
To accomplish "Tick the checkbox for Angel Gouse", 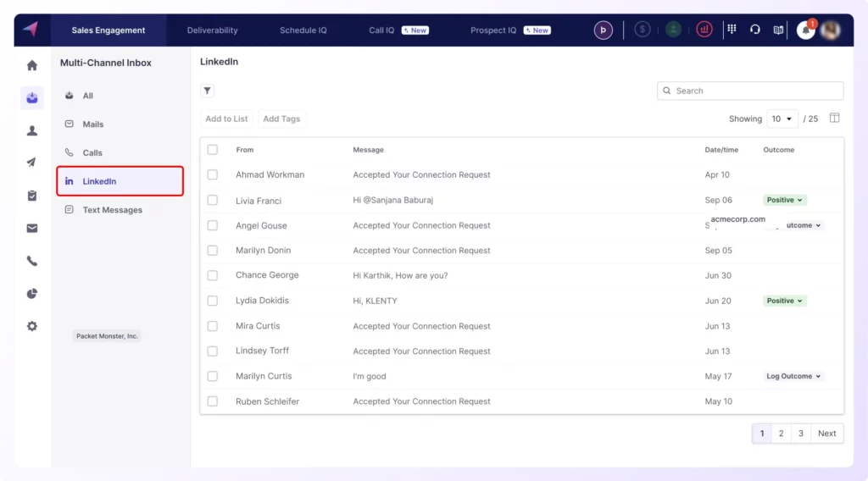I will [x=213, y=225].
